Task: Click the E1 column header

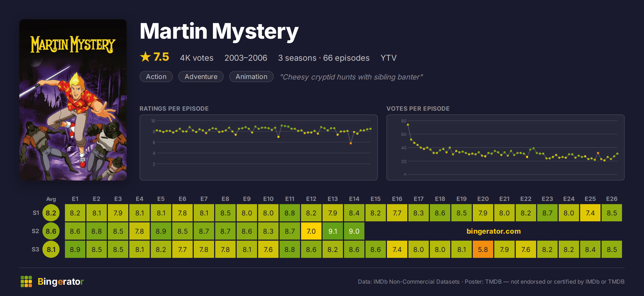Action: click(x=75, y=199)
